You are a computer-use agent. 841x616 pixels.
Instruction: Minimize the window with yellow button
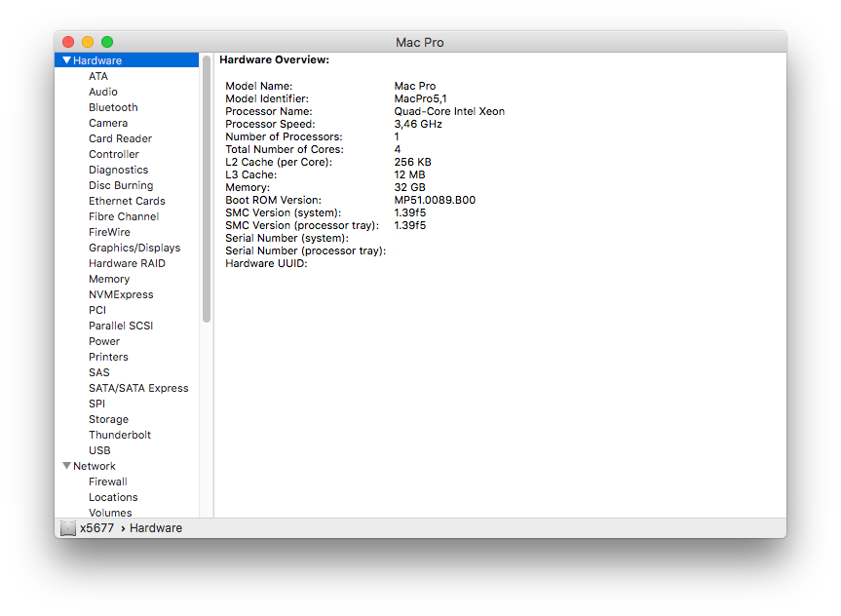pos(88,42)
